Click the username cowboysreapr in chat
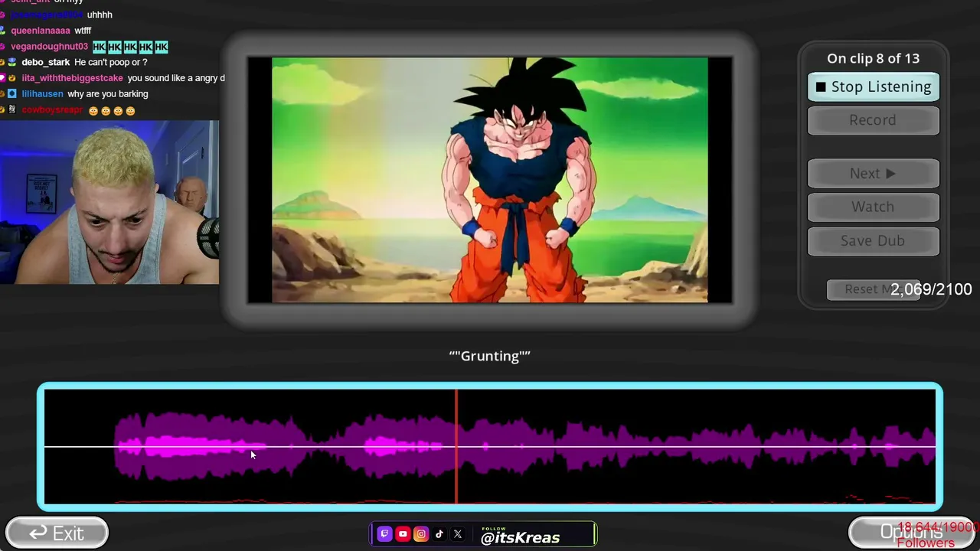The width and height of the screenshot is (980, 551). pos(52,110)
